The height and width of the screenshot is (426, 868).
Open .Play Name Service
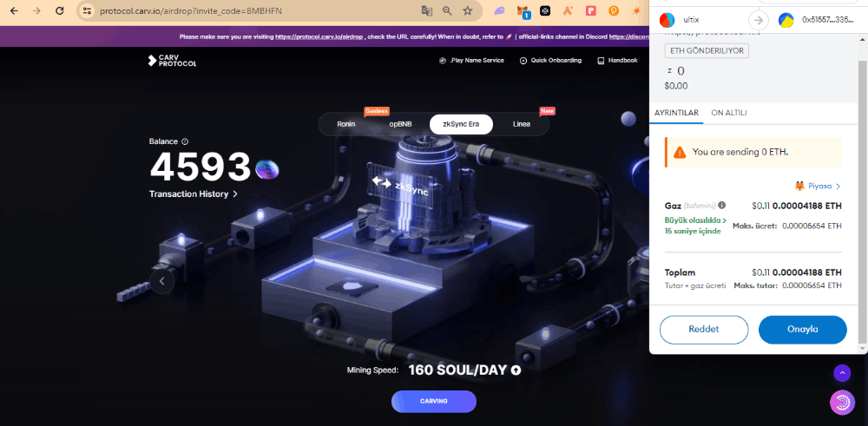pos(471,61)
